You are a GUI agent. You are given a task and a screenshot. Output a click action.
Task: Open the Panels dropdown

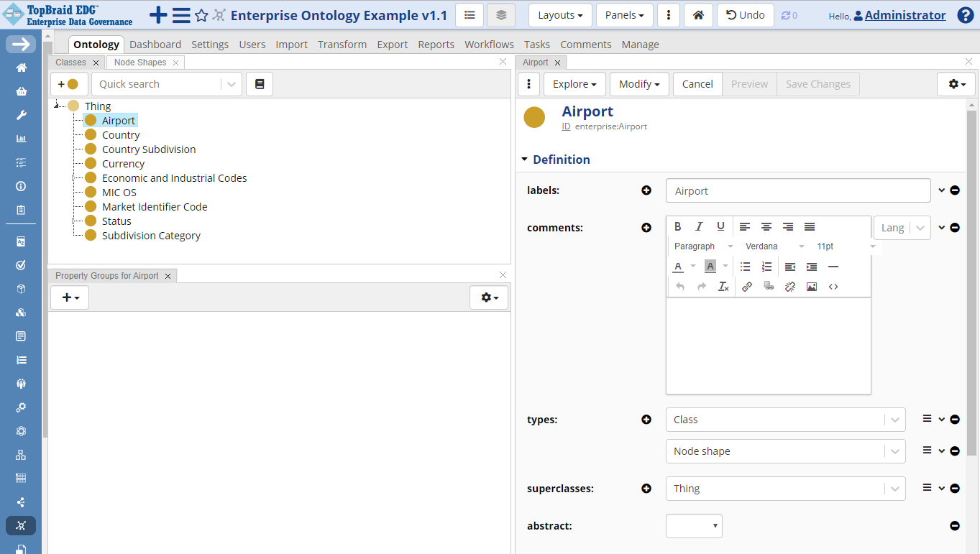(624, 14)
